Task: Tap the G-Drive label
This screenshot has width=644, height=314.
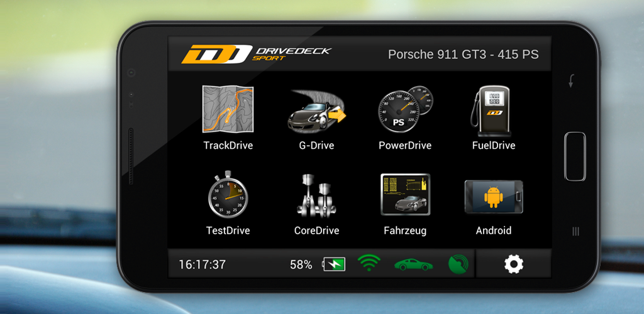Action: (317, 146)
